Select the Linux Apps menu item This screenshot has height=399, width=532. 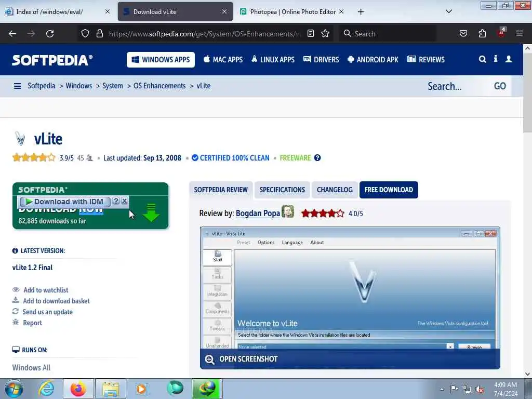click(273, 60)
